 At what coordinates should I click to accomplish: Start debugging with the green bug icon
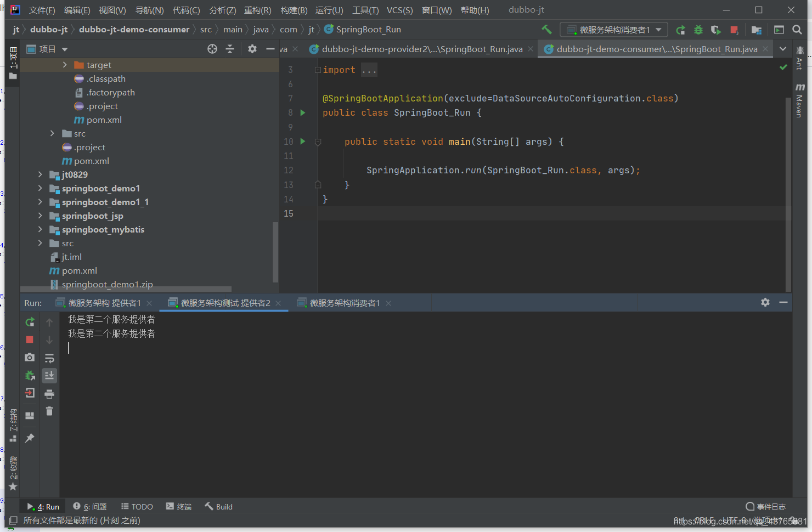pyautogui.click(x=698, y=30)
